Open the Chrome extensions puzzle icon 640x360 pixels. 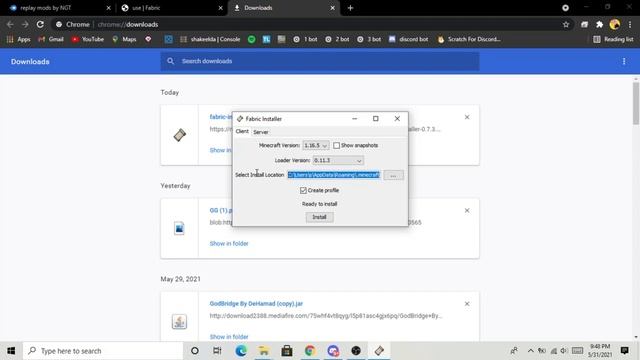pyautogui.click(x=600, y=24)
